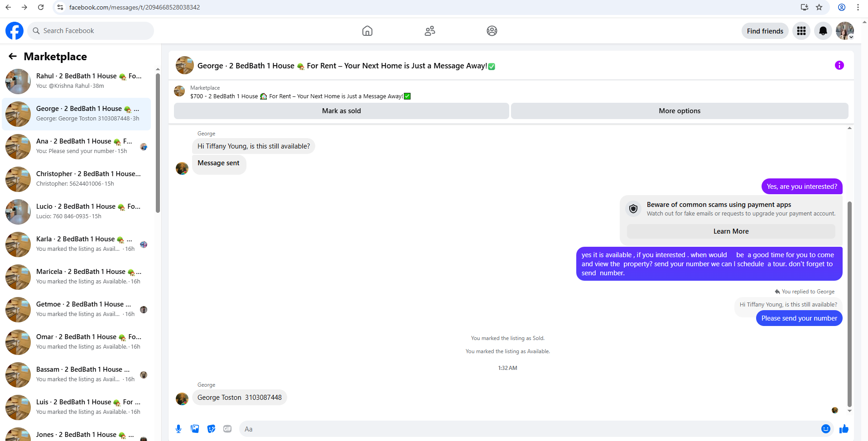
Task: Click the conversation list scrollbar
Action: 158,143
